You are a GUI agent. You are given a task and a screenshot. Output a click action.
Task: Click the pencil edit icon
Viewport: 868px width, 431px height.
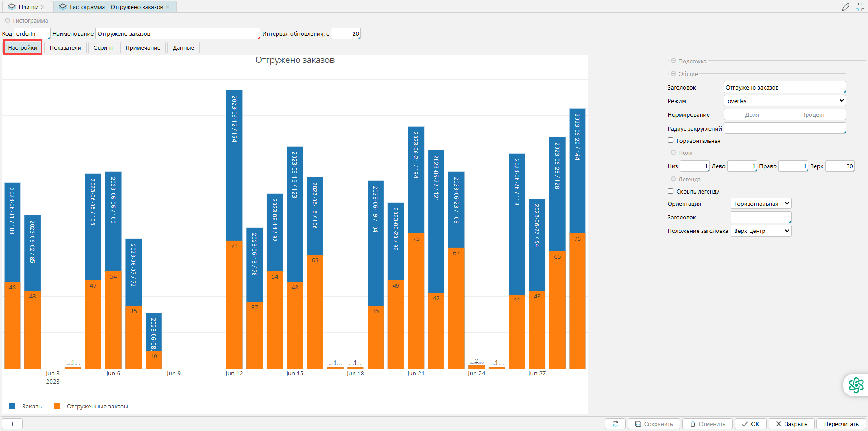(846, 7)
